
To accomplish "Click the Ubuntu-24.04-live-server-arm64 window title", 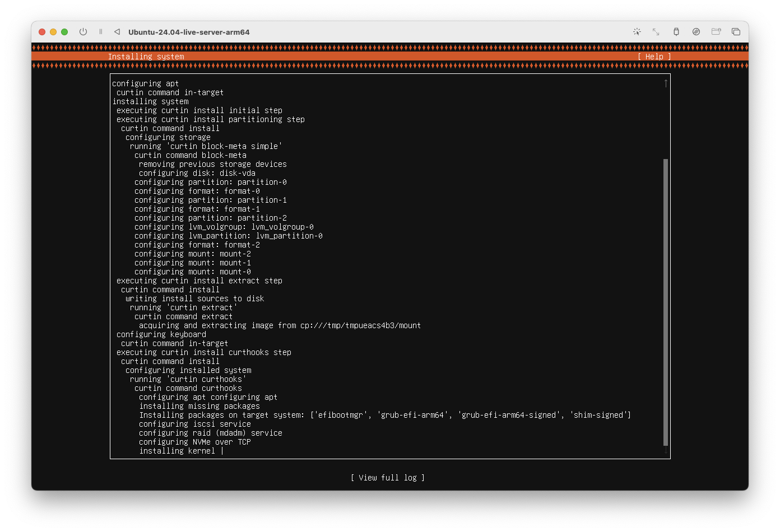I will click(189, 32).
